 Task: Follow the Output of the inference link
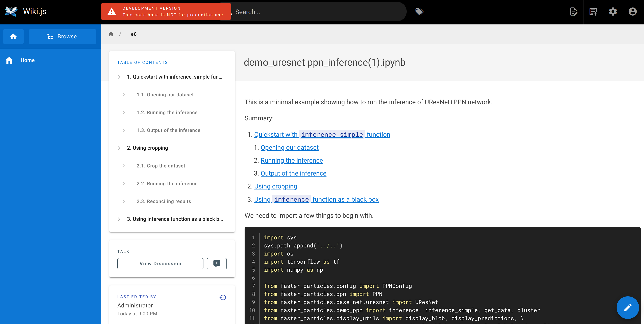(x=293, y=173)
